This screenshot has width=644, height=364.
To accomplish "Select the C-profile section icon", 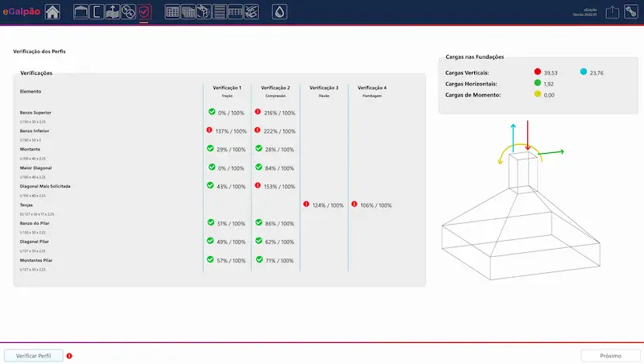I will point(97,12).
